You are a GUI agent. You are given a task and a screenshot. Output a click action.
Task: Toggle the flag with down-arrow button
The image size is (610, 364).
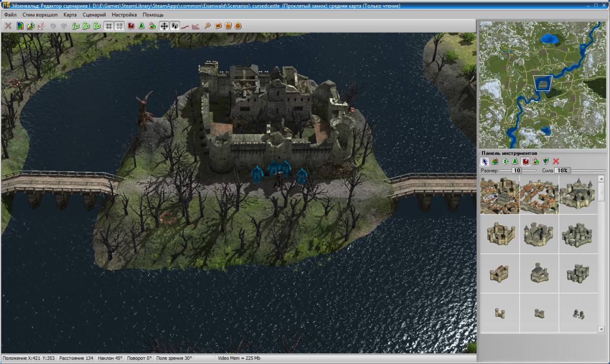pyautogui.click(x=174, y=26)
